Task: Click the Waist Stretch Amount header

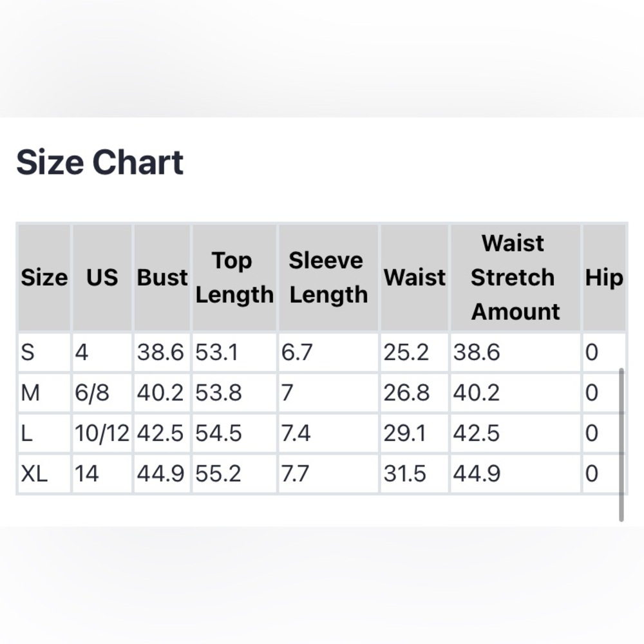Action: [515, 278]
